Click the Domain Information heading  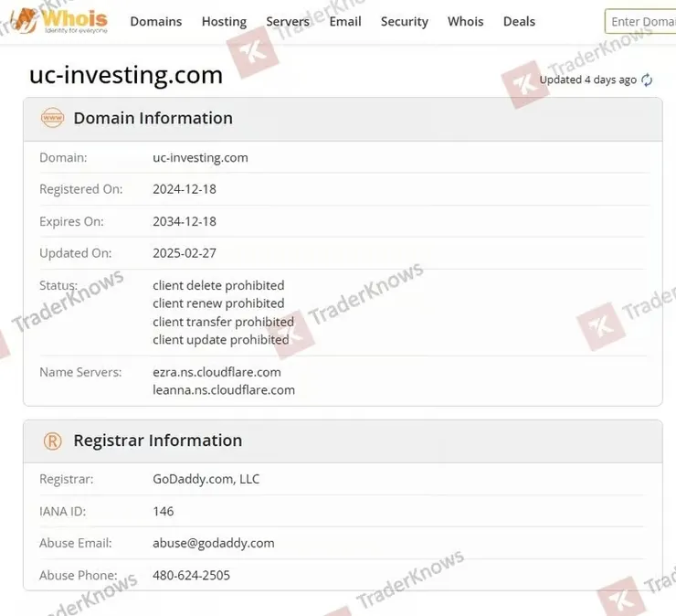pyautogui.click(x=153, y=118)
